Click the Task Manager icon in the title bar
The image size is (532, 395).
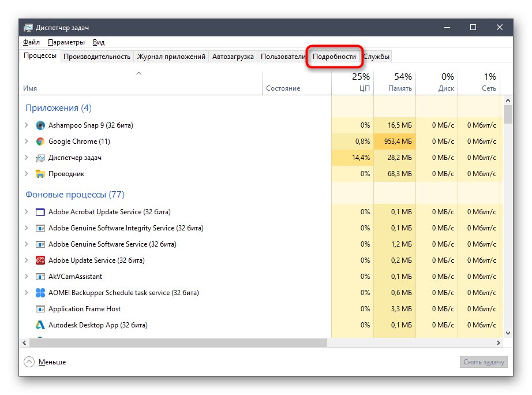coord(28,27)
